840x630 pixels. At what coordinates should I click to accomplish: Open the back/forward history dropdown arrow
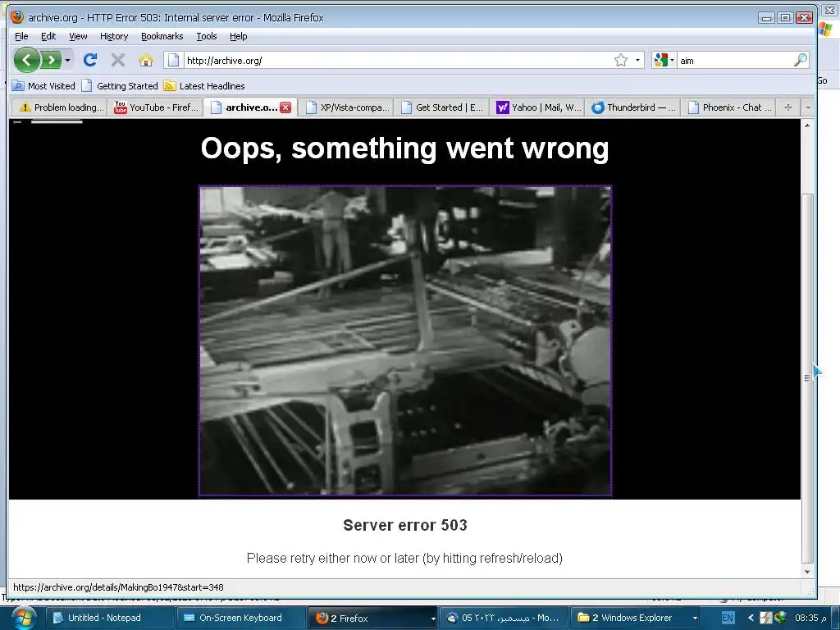[67, 60]
